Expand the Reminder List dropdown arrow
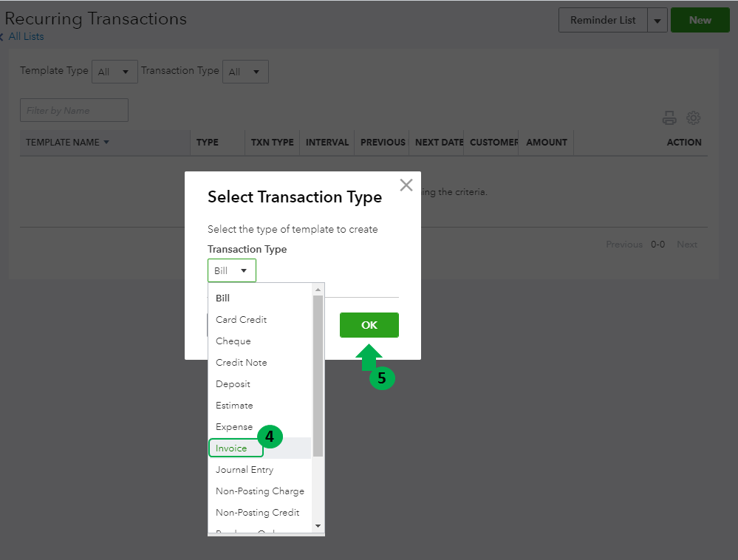Screen dimensions: 738x560 (x=657, y=21)
